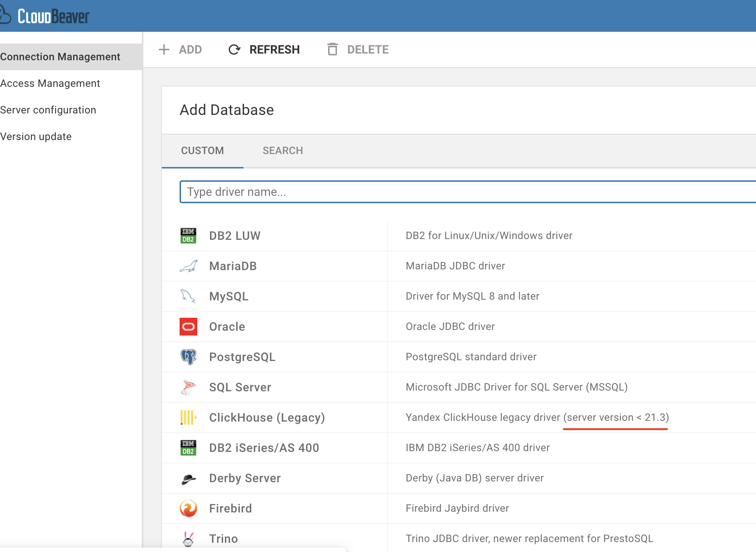756x552 pixels.
Task: Open the CUSTOM tab
Action: [x=202, y=151]
